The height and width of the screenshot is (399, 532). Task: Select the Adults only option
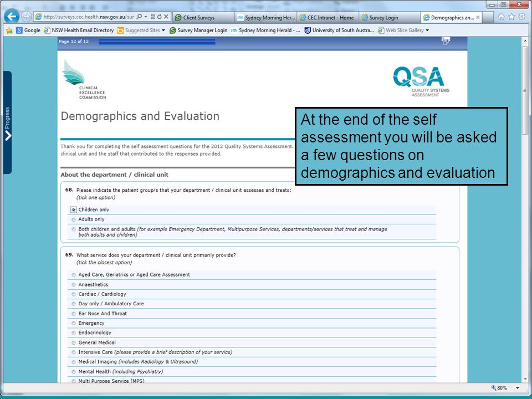point(74,220)
